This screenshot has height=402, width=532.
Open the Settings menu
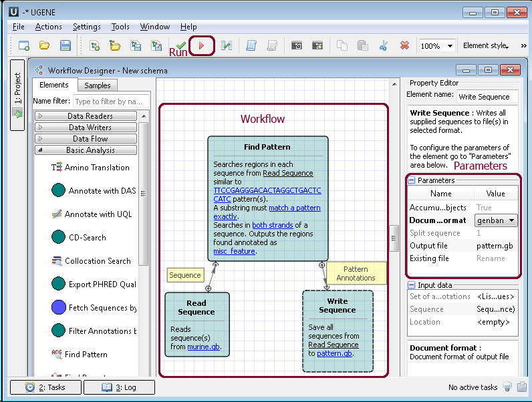tap(86, 27)
